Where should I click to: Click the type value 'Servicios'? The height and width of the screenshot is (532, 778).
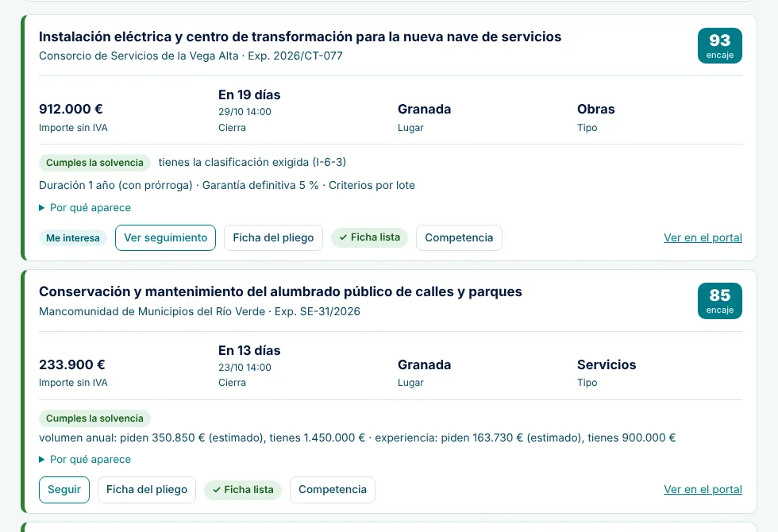click(607, 364)
